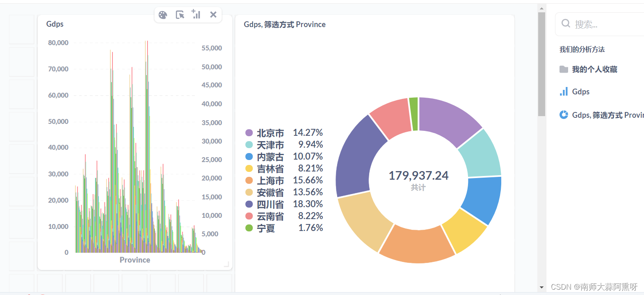644x295 pixels.
Task: Select the Gdps, 筛选方式 Province question
Action: pyautogui.click(x=607, y=115)
